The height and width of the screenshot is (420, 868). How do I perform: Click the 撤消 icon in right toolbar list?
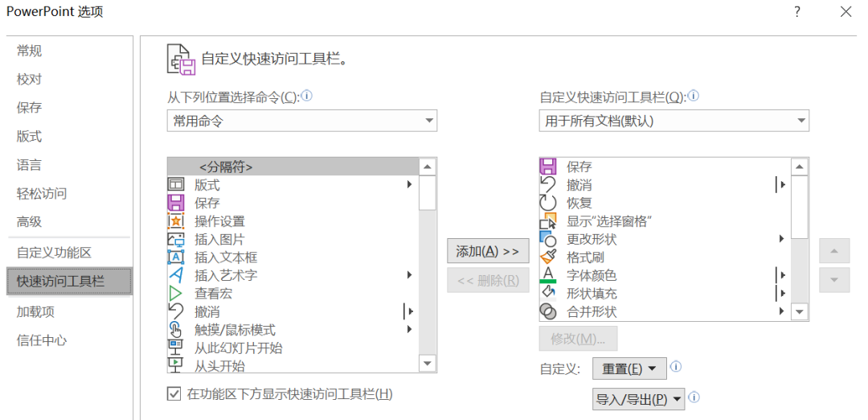tap(547, 184)
